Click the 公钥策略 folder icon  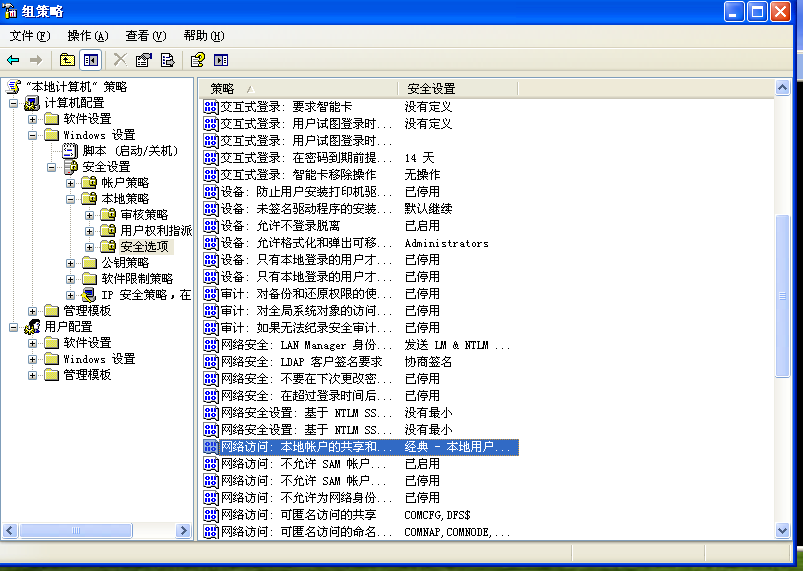pos(89,263)
